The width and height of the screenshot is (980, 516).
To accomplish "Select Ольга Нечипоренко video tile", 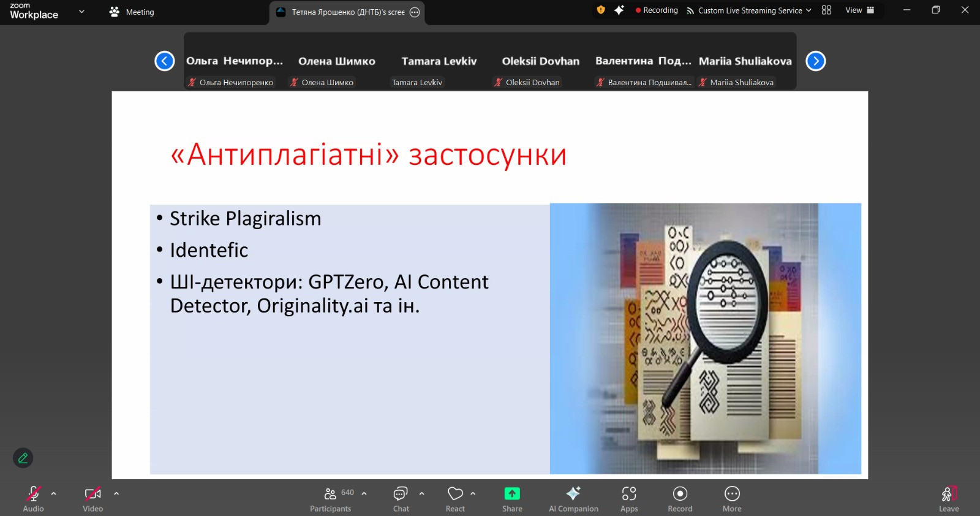I will [x=235, y=61].
